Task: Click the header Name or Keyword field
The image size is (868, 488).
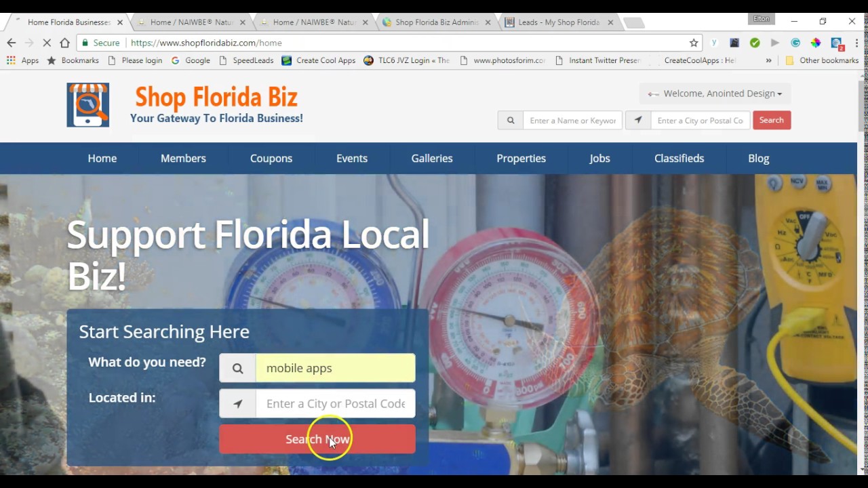Action: pyautogui.click(x=572, y=120)
